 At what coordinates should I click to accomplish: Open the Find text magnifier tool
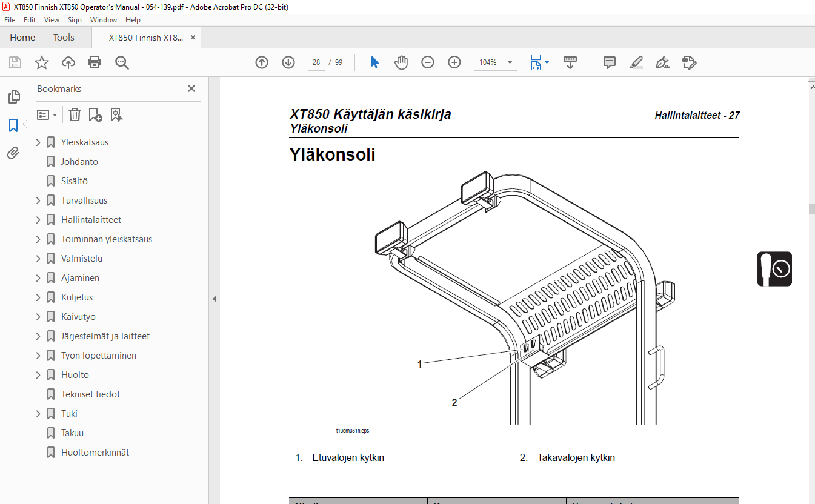pos(122,62)
